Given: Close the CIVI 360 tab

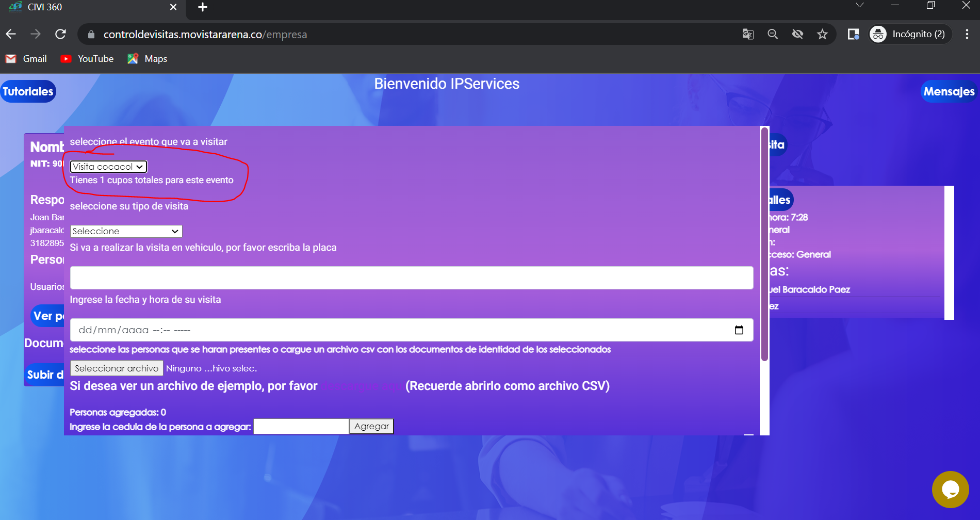Looking at the screenshot, I should (173, 7).
